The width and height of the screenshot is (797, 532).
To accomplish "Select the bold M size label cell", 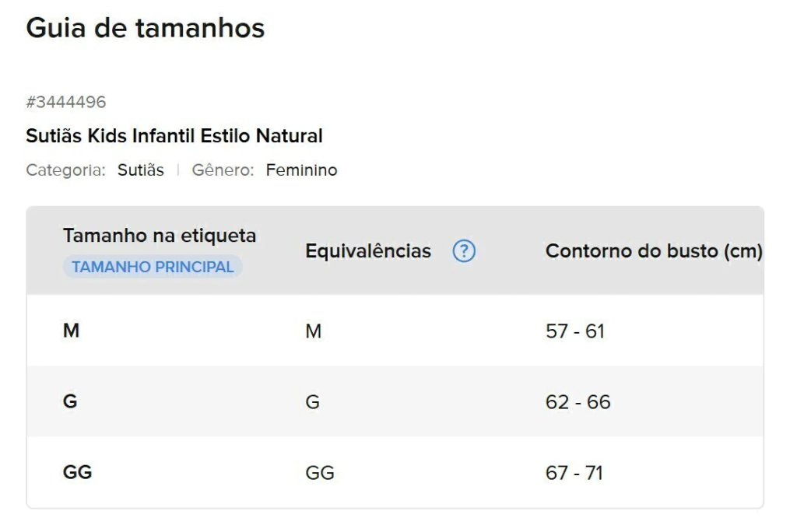I will click(71, 331).
